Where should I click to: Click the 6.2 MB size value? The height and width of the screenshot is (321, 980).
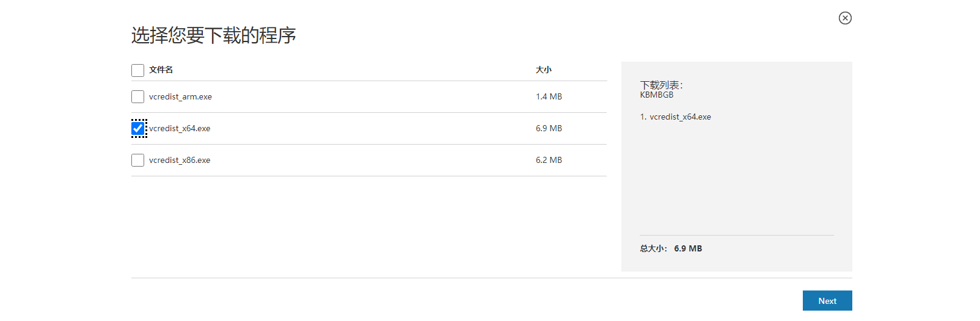click(549, 161)
